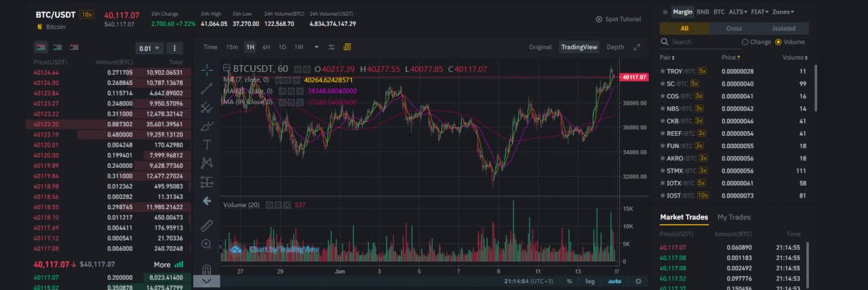
Task: Activate the zoom in tool
Action: pyautogui.click(x=207, y=244)
